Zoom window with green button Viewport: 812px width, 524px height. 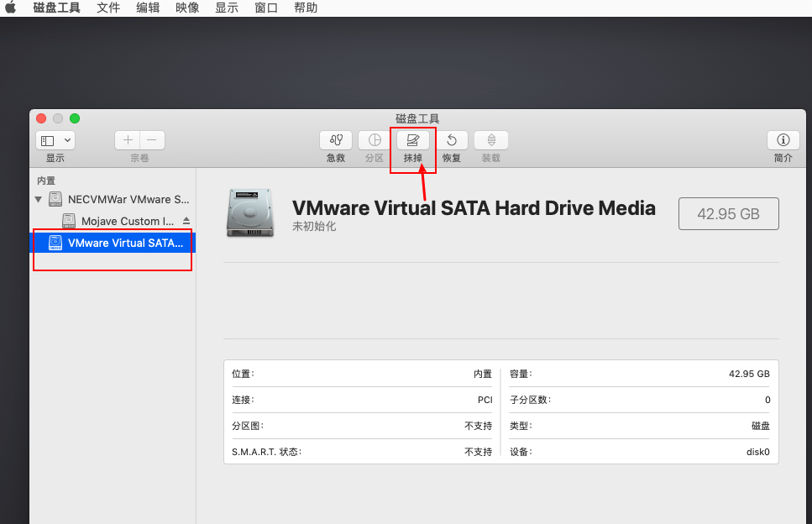pyautogui.click(x=75, y=118)
